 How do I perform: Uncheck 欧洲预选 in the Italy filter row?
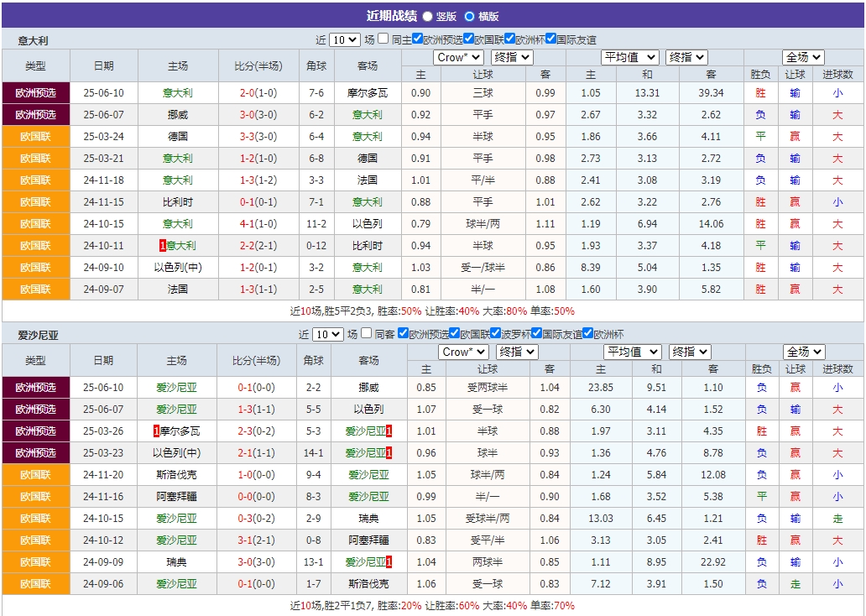(418, 38)
